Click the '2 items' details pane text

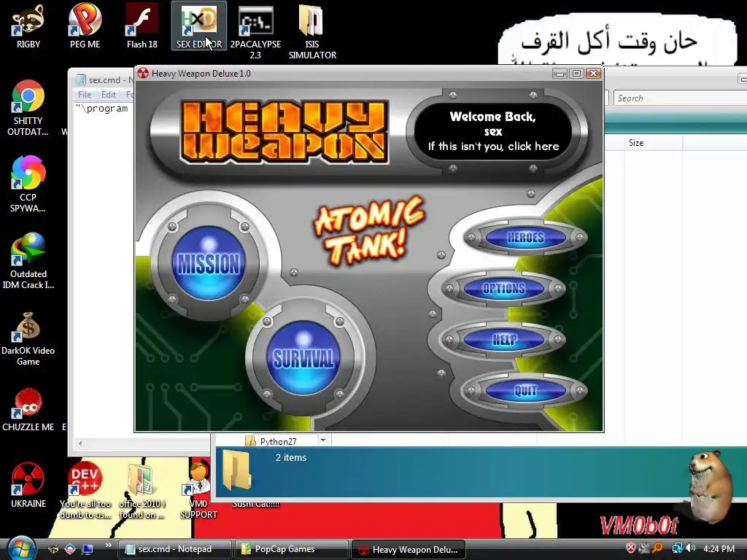(x=290, y=458)
